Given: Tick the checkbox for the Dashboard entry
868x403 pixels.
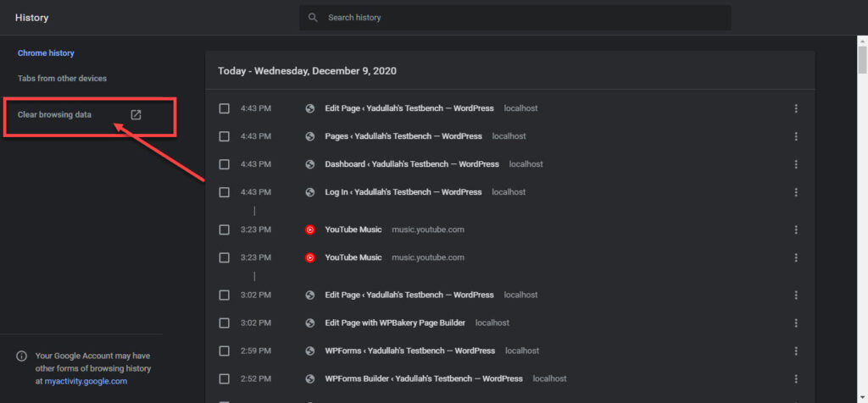Looking at the screenshot, I should (x=224, y=164).
